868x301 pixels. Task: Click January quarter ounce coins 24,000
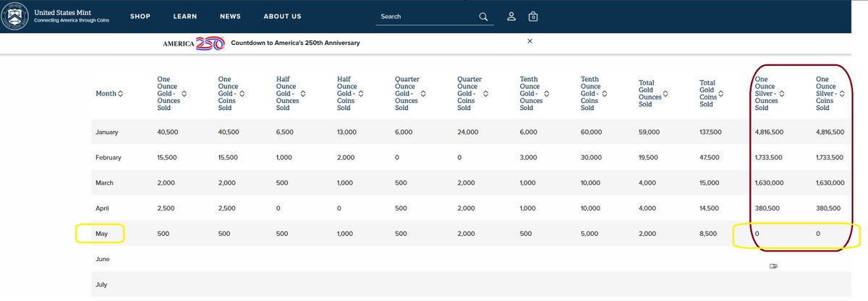[x=467, y=132]
